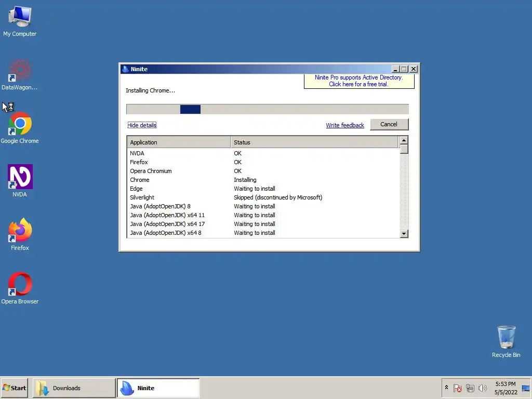This screenshot has width=532, height=399.
Task: Select the NVDA row in the list
Action: click(x=263, y=153)
